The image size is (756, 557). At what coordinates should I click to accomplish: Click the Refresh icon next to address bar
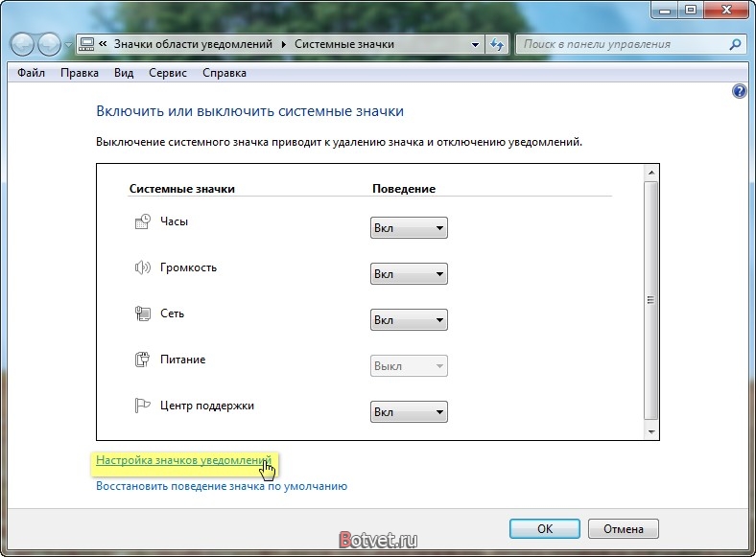click(x=497, y=44)
